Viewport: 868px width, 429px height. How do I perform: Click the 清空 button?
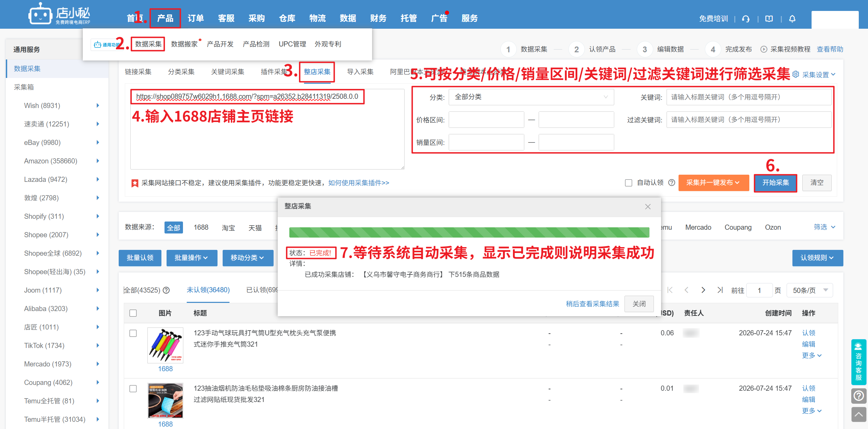[x=817, y=183]
